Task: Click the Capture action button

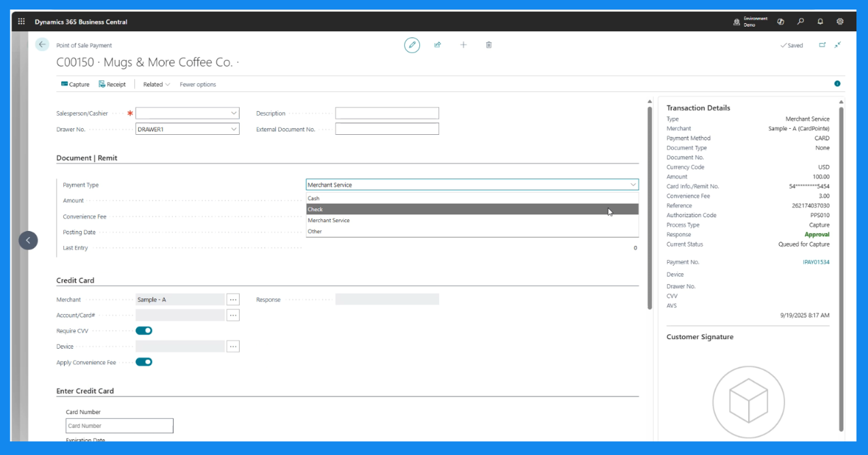Action: coord(75,84)
